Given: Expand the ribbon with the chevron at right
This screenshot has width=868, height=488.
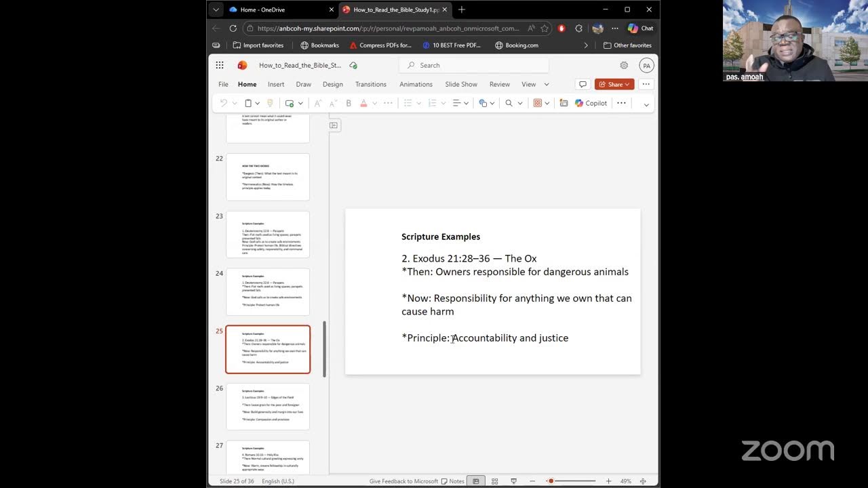Looking at the screenshot, I should click(646, 104).
